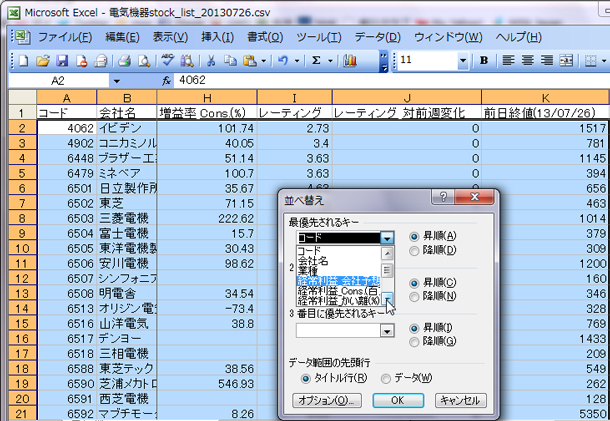The width and height of the screenshot is (610, 421).
Task: Print the sheet using printer icon
Action: point(124,61)
